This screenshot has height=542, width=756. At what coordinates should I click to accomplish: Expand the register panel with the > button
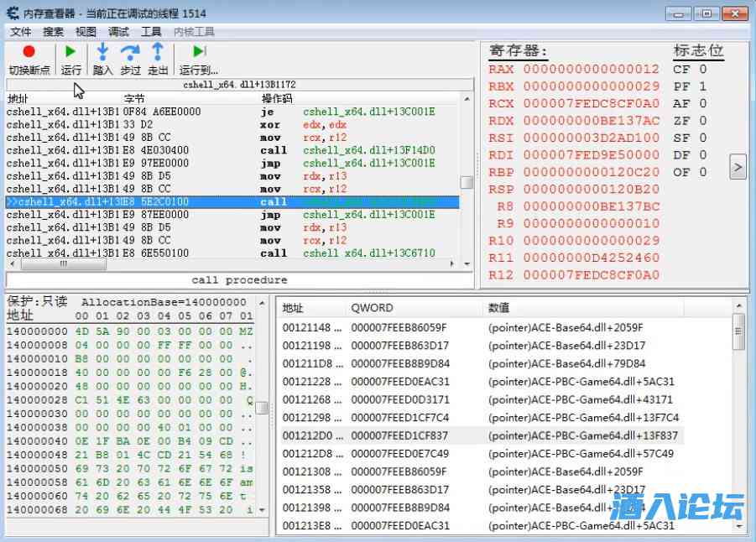coord(738,167)
